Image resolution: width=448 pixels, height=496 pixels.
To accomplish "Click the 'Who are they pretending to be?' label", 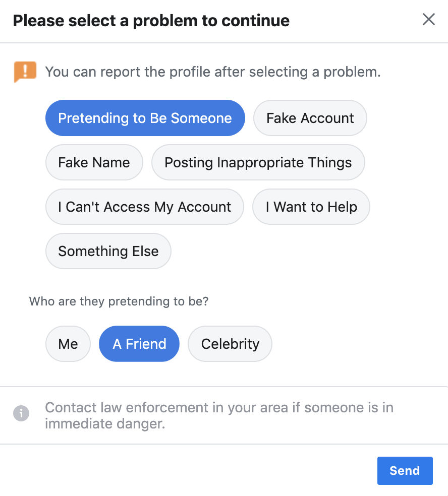I will (x=119, y=301).
